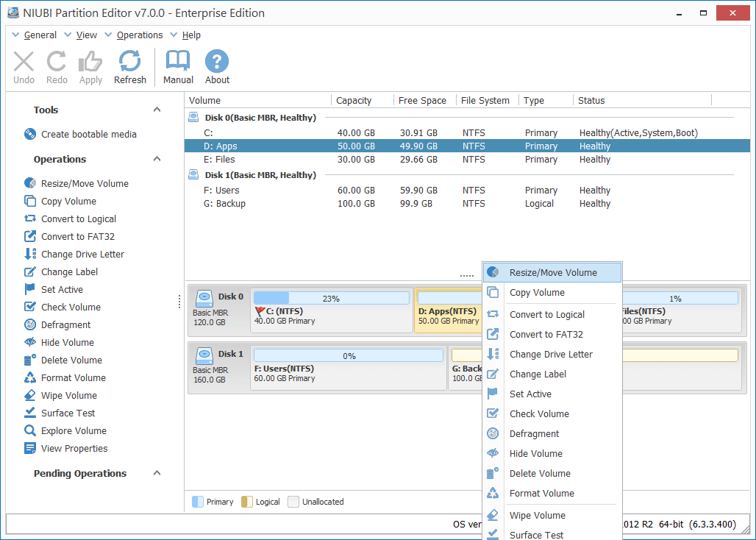Screen dimensions: 756x540
Task: Choose Convert to FAT32 in the context menu
Action: (552, 334)
